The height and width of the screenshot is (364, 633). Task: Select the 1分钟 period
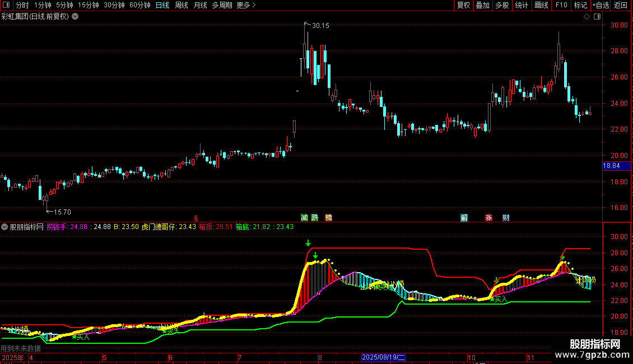43,5
